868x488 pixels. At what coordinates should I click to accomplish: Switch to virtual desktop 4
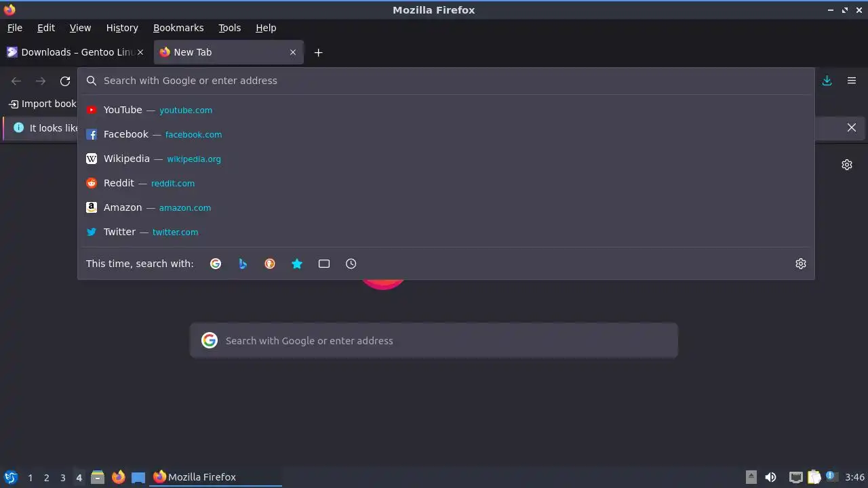click(x=79, y=478)
